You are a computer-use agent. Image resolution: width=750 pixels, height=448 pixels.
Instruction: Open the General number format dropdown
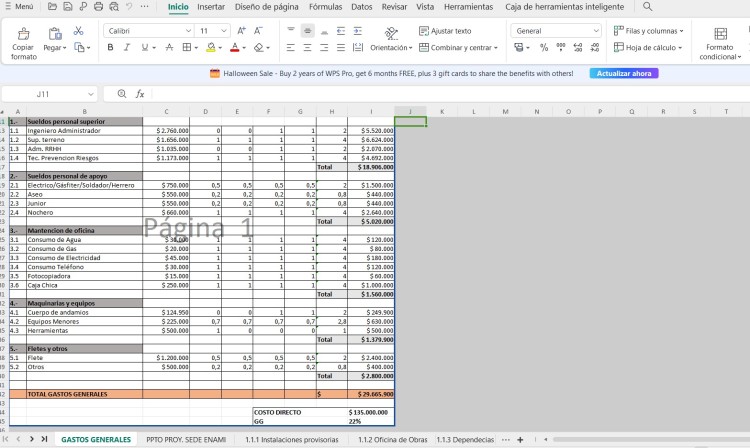(x=596, y=31)
